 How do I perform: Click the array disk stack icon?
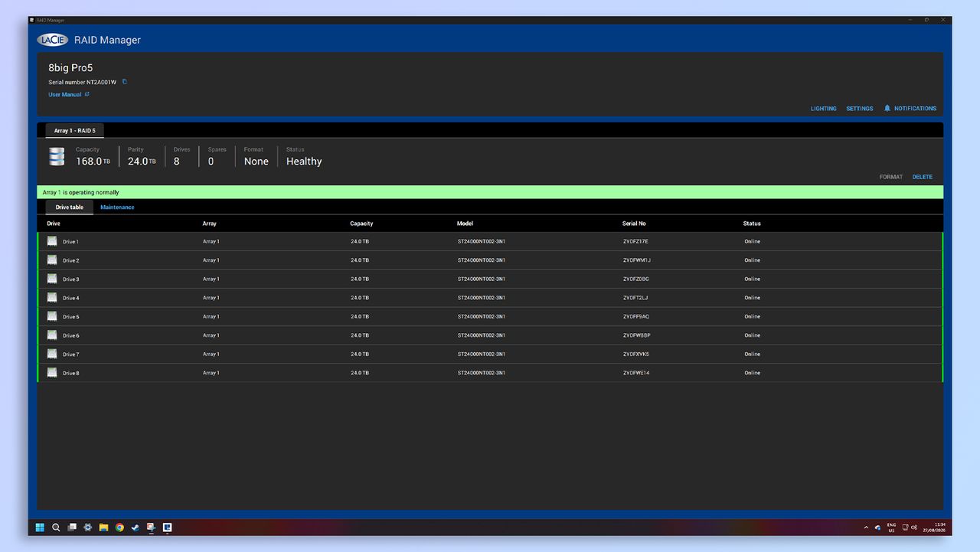[57, 157]
